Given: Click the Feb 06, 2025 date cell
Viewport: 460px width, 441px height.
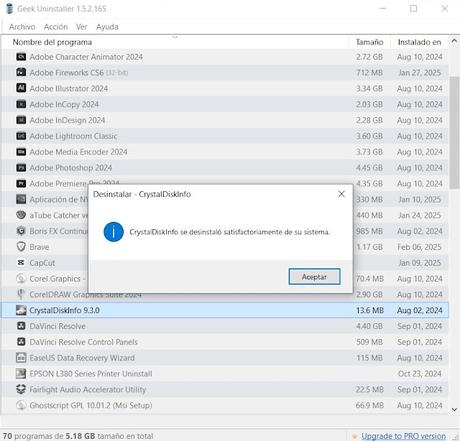Looking at the screenshot, I should pyautogui.click(x=419, y=247).
